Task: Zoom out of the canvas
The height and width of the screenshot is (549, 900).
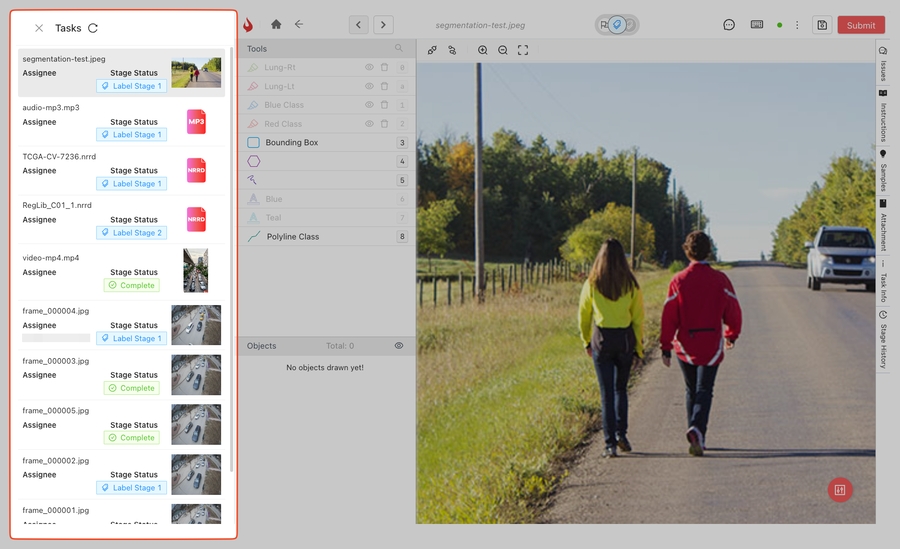Action: 503,50
